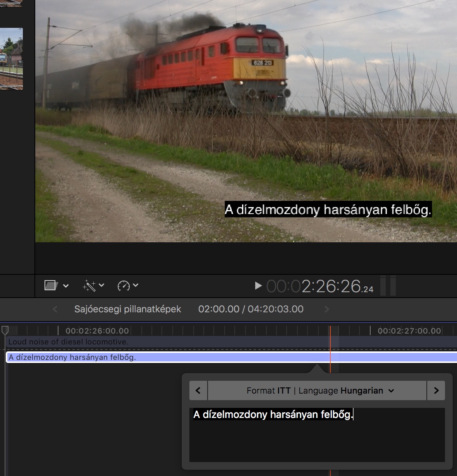Select English caption Loud noise of diesel locomotive
Image resolution: width=457 pixels, height=476 pixels.
point(231,342)
